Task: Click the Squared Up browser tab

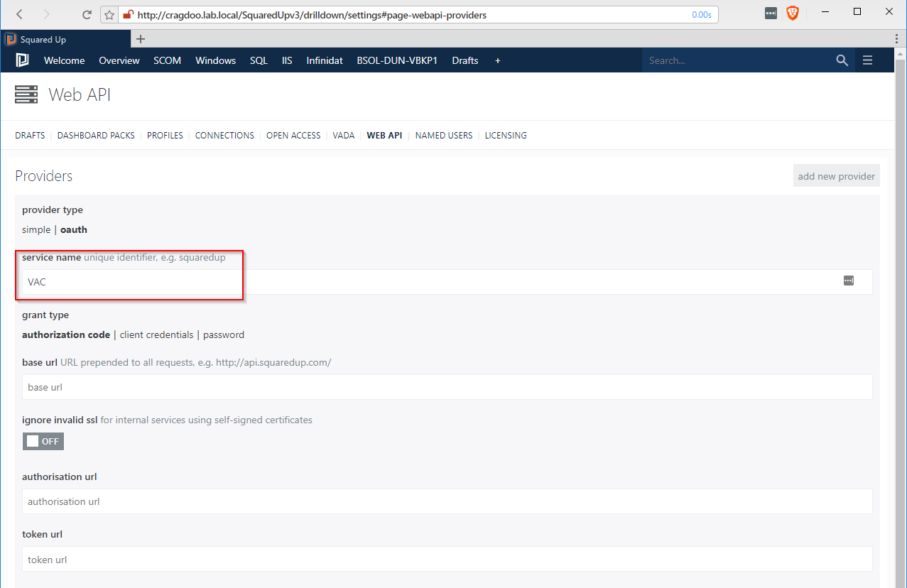Action: point(65,39)
